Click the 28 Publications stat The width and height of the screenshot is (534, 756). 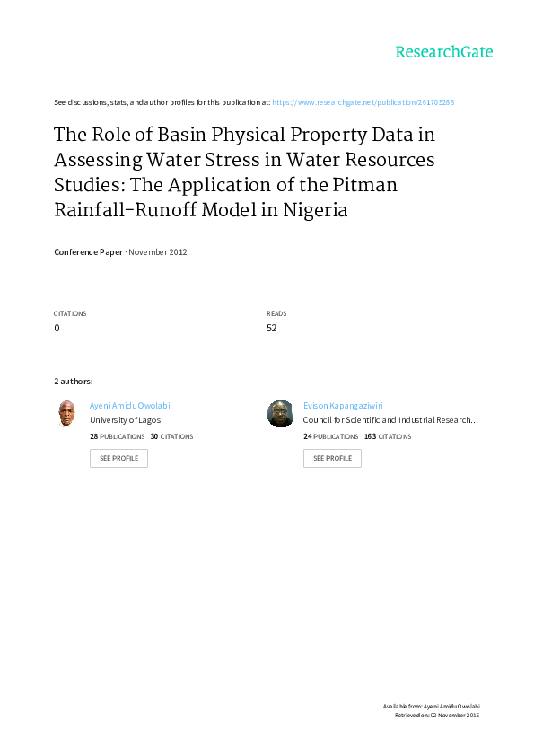[x=117, y=436]
